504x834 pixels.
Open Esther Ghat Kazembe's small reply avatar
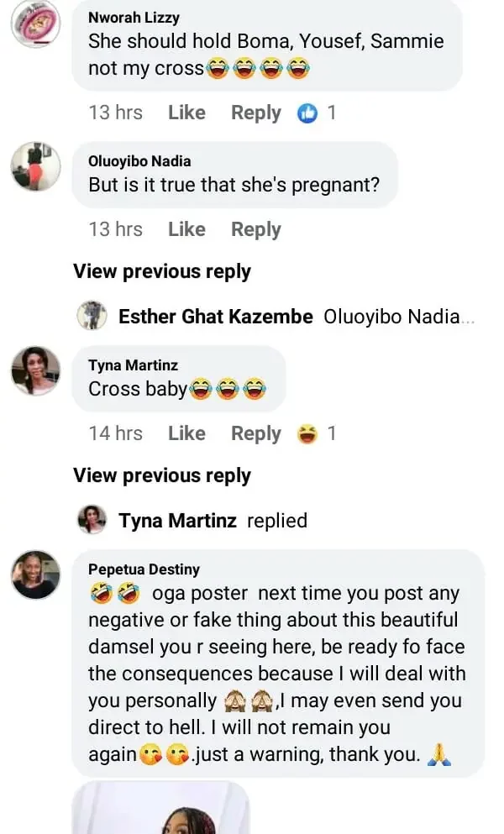(x=92, y=317)
